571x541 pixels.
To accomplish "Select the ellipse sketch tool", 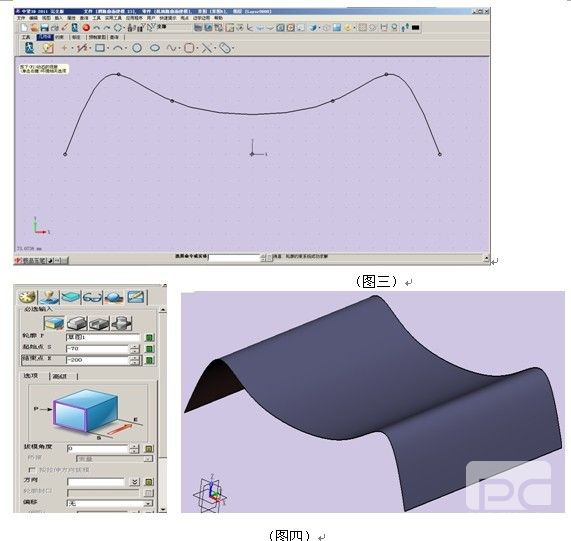I will tap(155, 48).
